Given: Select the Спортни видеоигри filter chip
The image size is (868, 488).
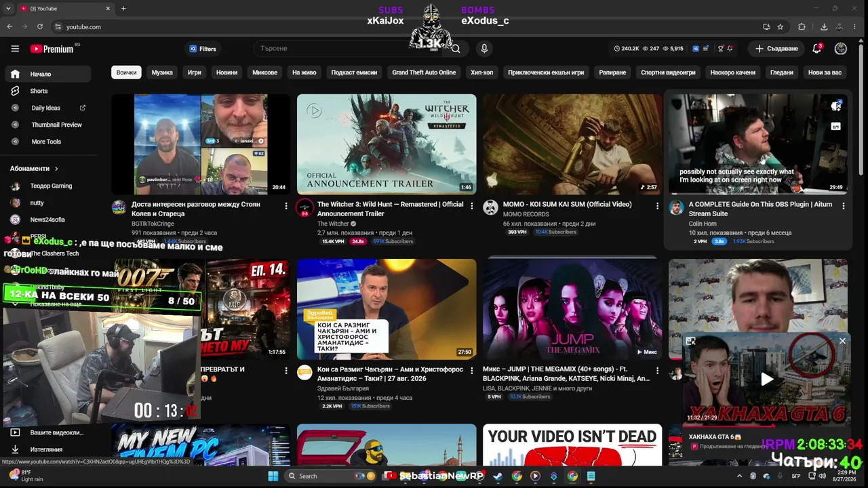Looking at the screenshot, I should [669, 73].
